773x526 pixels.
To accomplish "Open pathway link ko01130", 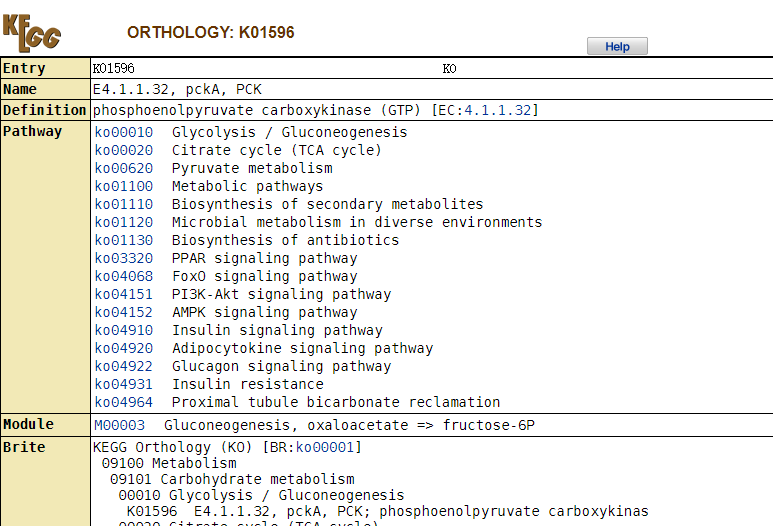I will (x=124, y=240).
